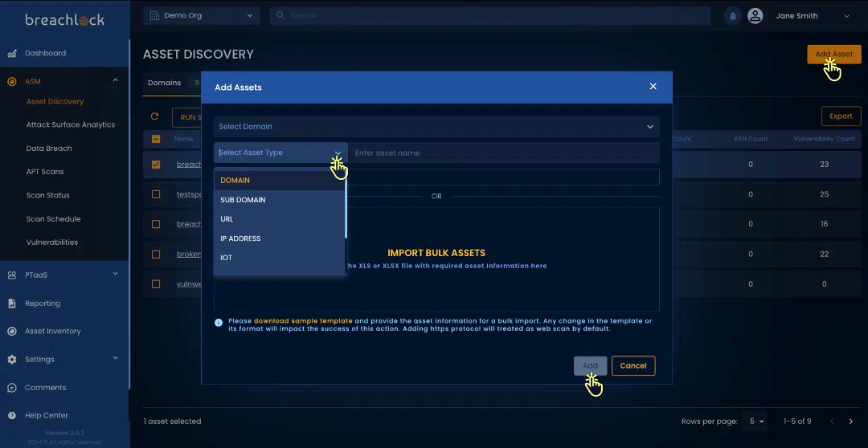Click the Enter asset name field
The height and width of the screenshot is (448, 868).
pos(504,153)
